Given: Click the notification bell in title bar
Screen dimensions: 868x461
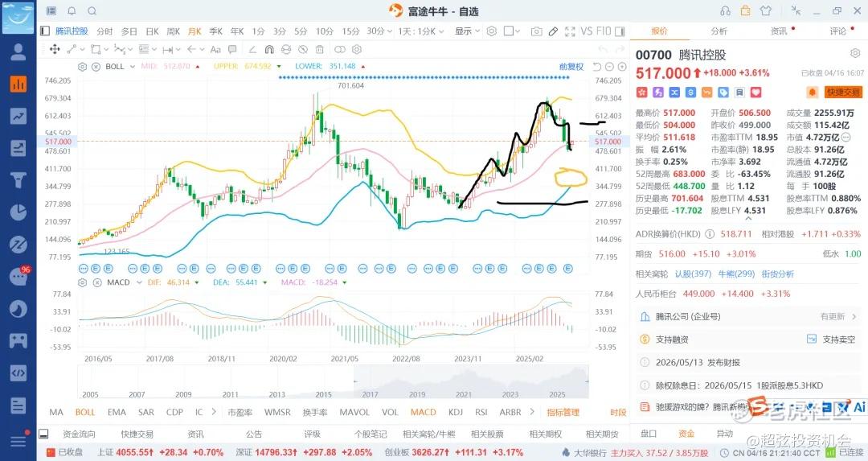Looking at the screenshot, I should (72, 11).
